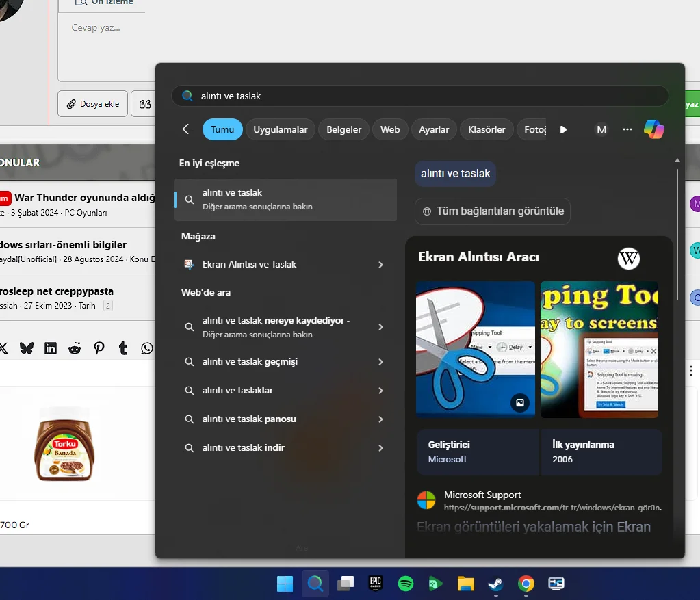Image resolution: width=700 pixels, height=600 pixels.
Task: Open Spotify from the taskbar
Action: (x=405, y=584)
